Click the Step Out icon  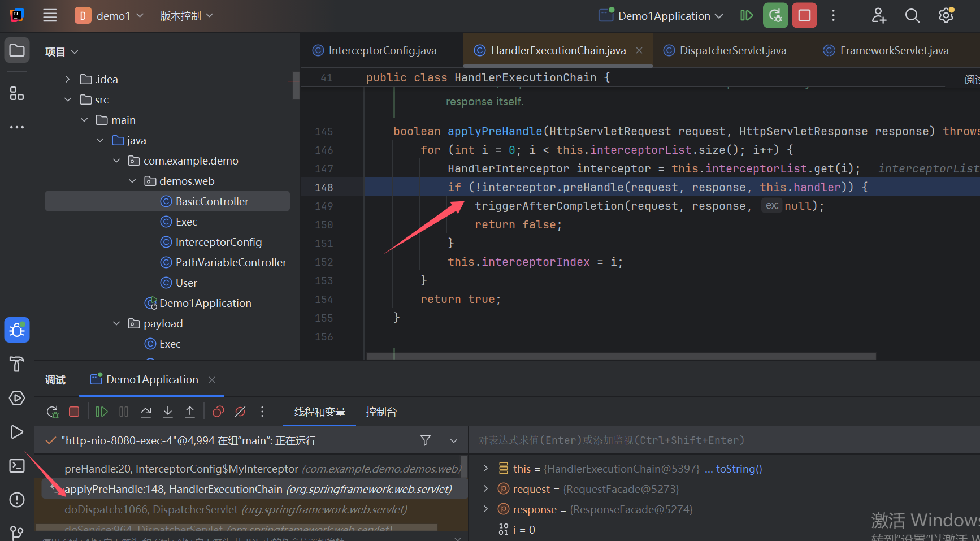pyautogui.click(x=190, y=412)
